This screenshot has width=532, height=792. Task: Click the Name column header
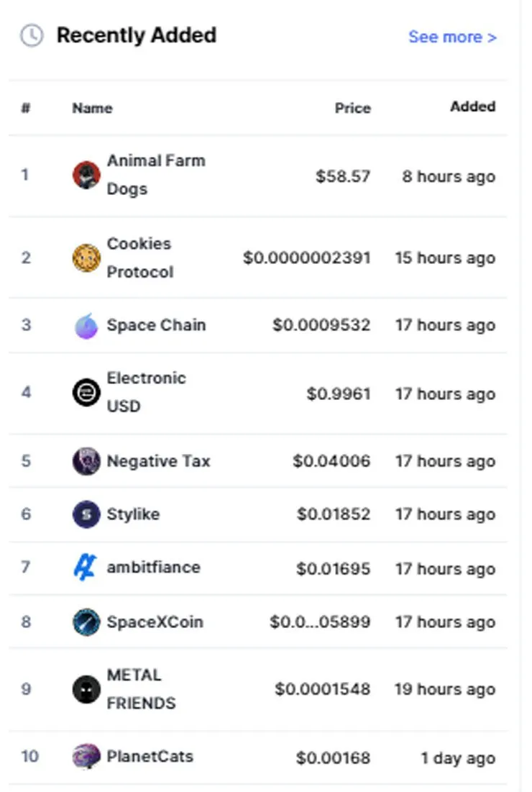click(x=92, y=108)
